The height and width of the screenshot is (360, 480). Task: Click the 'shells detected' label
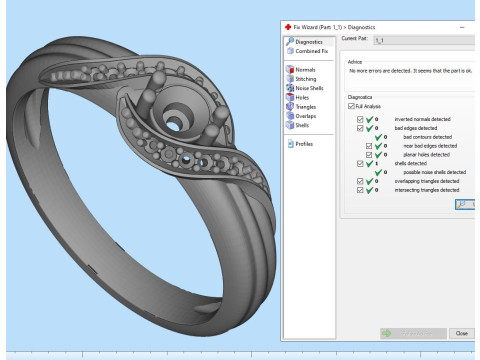[x=411, y=163]
